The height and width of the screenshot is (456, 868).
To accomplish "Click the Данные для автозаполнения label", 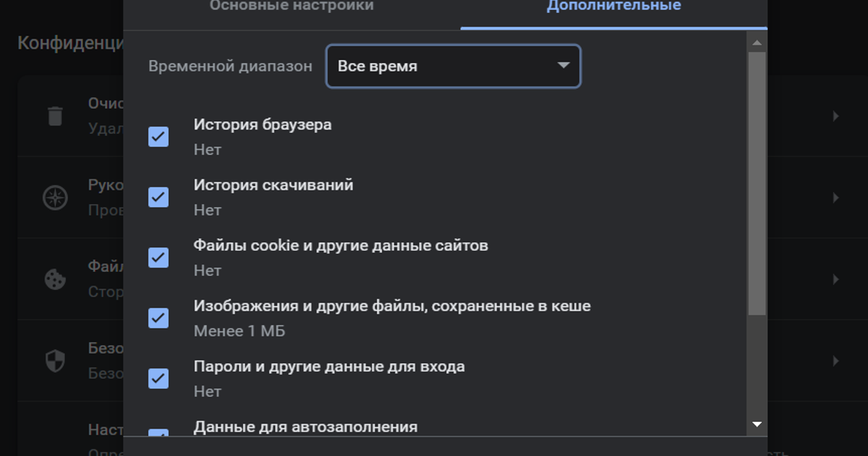I will 305,426.
